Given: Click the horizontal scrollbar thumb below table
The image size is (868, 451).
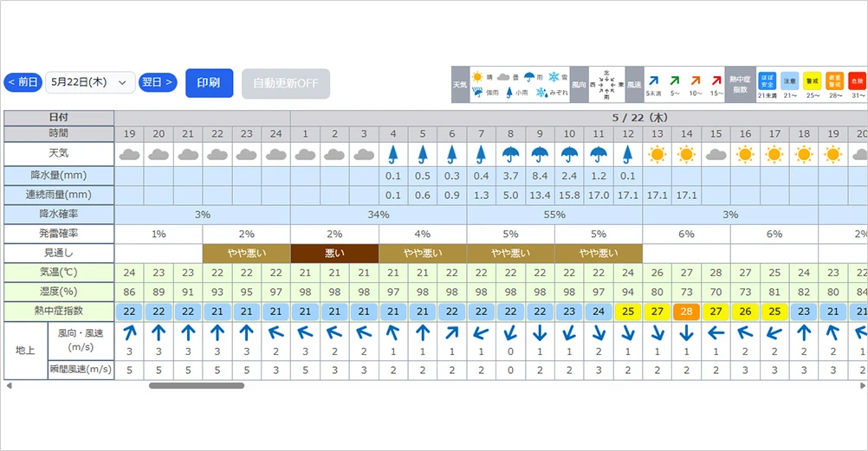Looking at the screenshot, I should tap(197, 385).
